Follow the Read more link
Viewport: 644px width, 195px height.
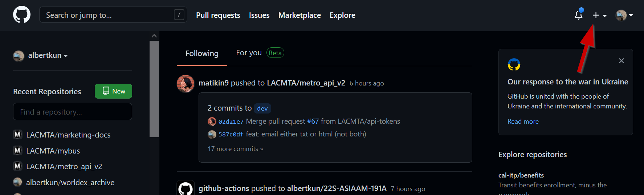pyautogui.click(x=523, y=122)
